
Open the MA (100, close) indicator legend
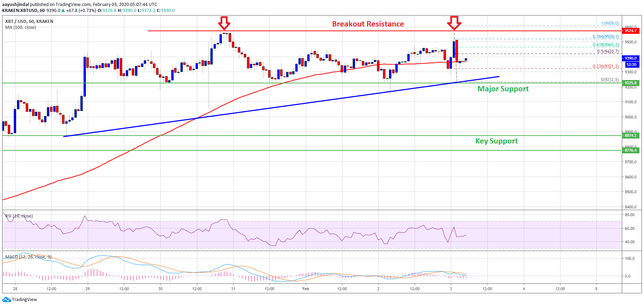tap(20, 27)
